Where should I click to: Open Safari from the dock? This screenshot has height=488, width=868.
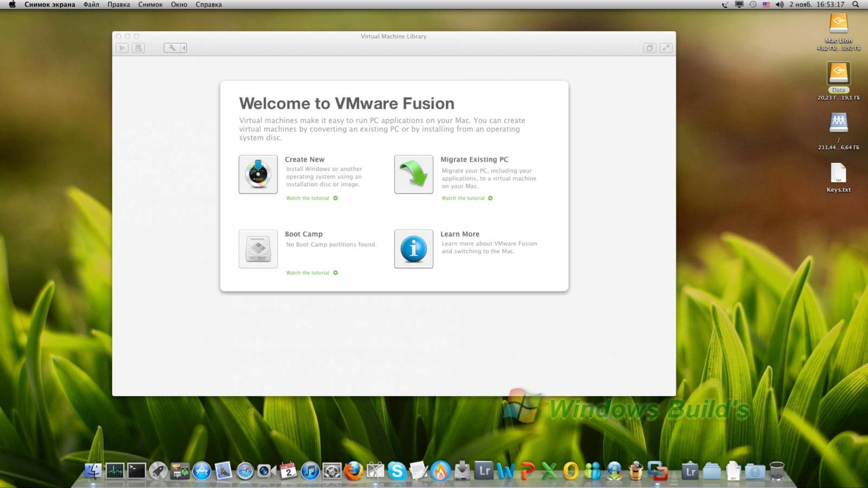coord(245,471)
